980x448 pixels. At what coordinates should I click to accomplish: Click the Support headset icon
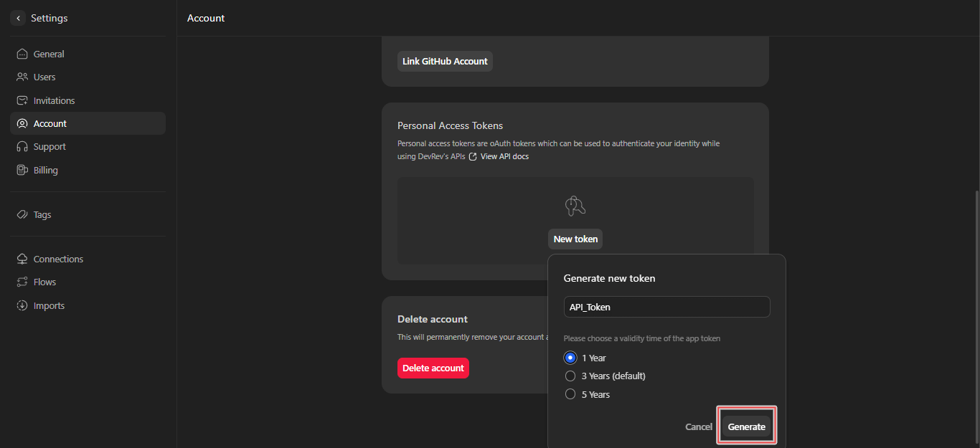[22, 146]
